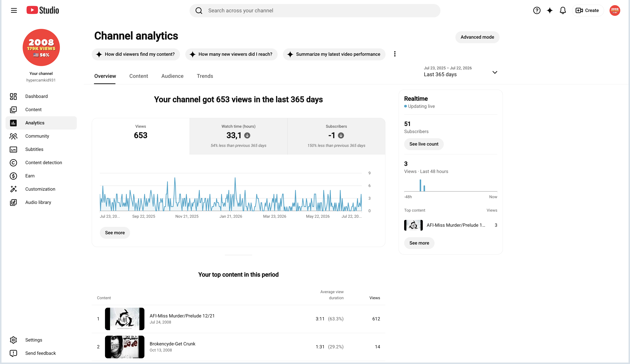Click the Analytics bar chart icon

point(13,123)
